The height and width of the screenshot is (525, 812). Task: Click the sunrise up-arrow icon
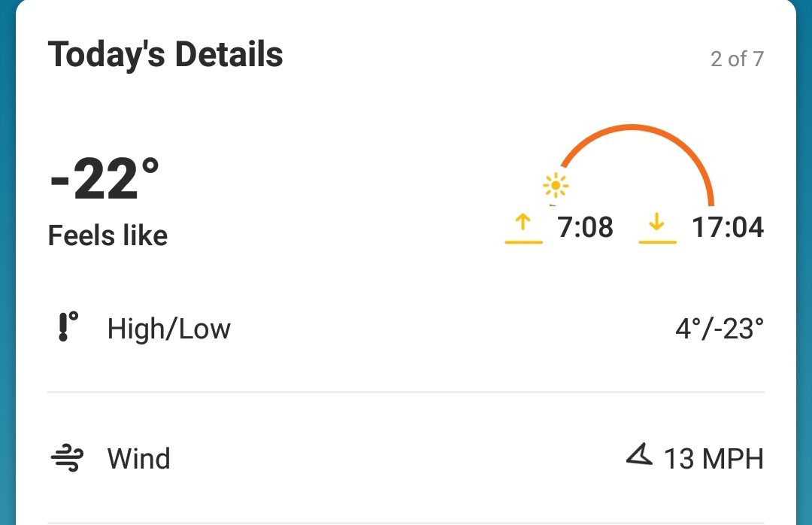(523, 223)
